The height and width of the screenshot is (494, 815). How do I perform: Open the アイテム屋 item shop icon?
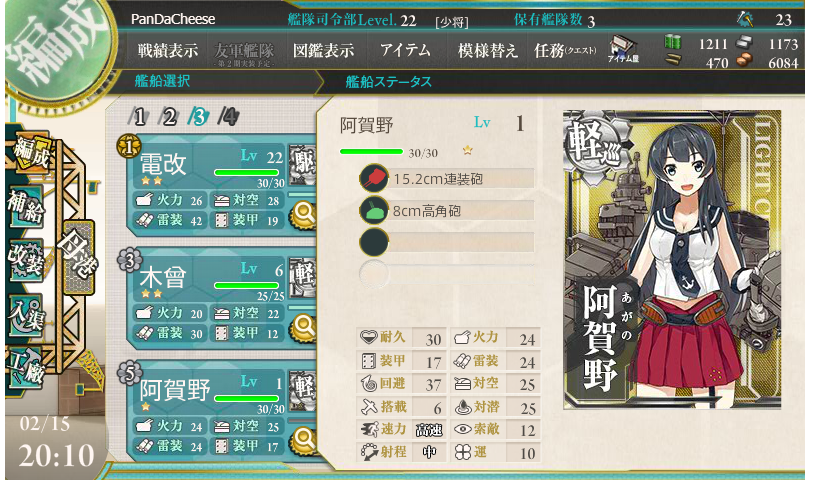[x=623, y=49]
